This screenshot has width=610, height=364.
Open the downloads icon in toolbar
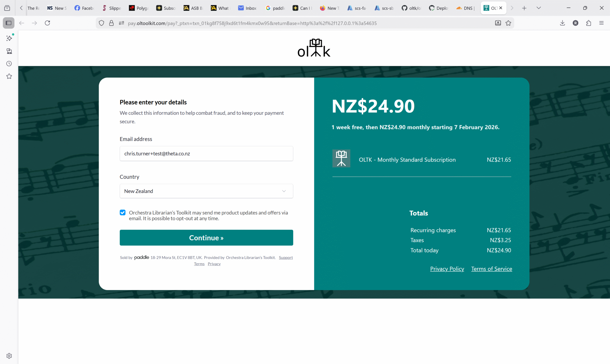(562, 23)
